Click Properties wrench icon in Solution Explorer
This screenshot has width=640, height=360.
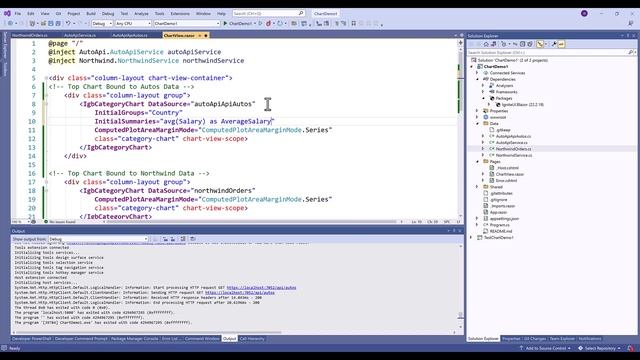554,44
